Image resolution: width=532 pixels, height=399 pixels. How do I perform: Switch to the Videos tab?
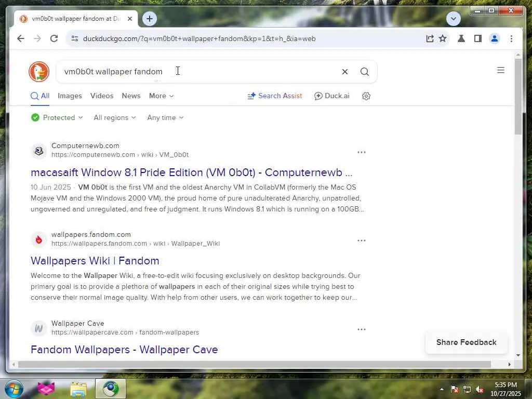(102, 96)
